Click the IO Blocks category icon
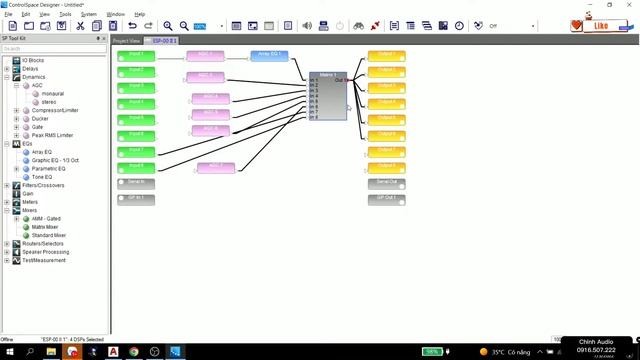 point(16,60)
